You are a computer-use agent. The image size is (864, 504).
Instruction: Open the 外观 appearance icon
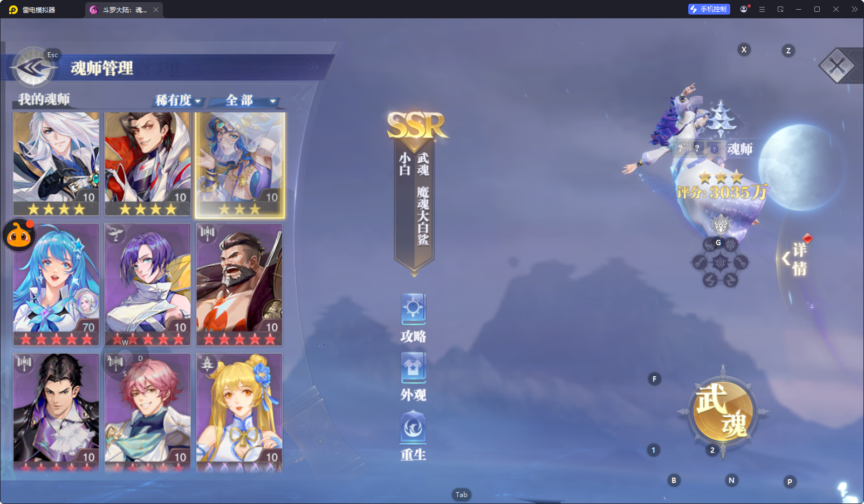click(414, 377)
